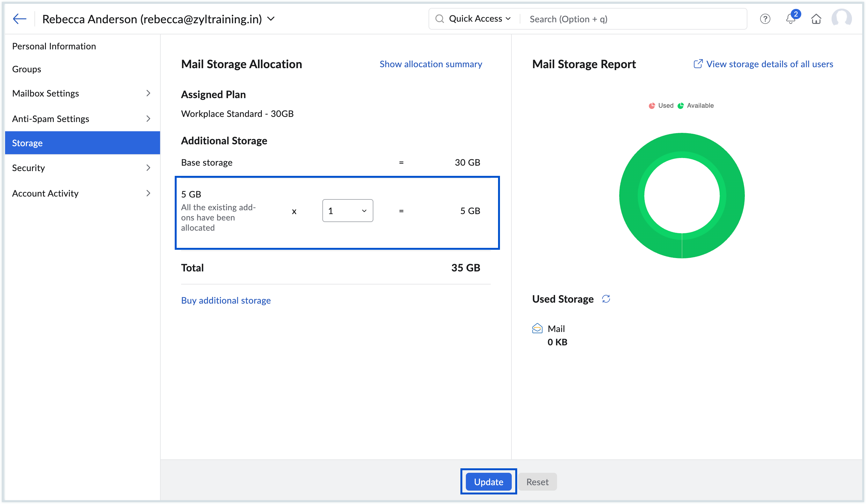Open the user profile avatar

(841, 18)
